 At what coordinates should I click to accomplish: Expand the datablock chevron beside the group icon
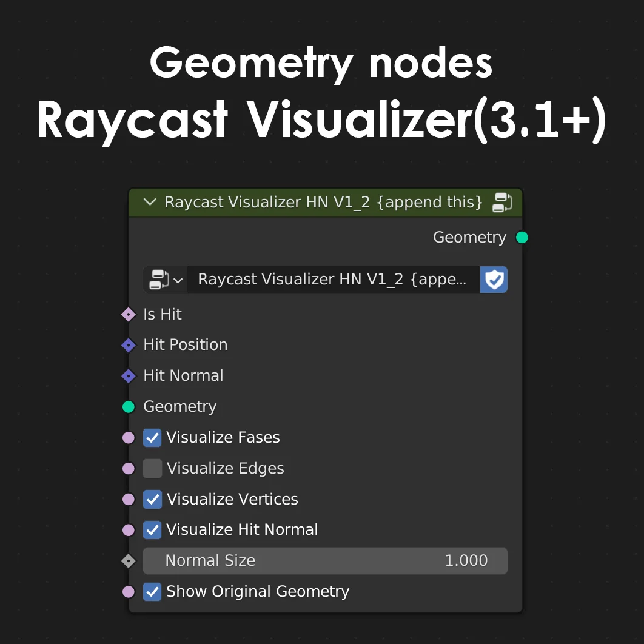[179, 280]
